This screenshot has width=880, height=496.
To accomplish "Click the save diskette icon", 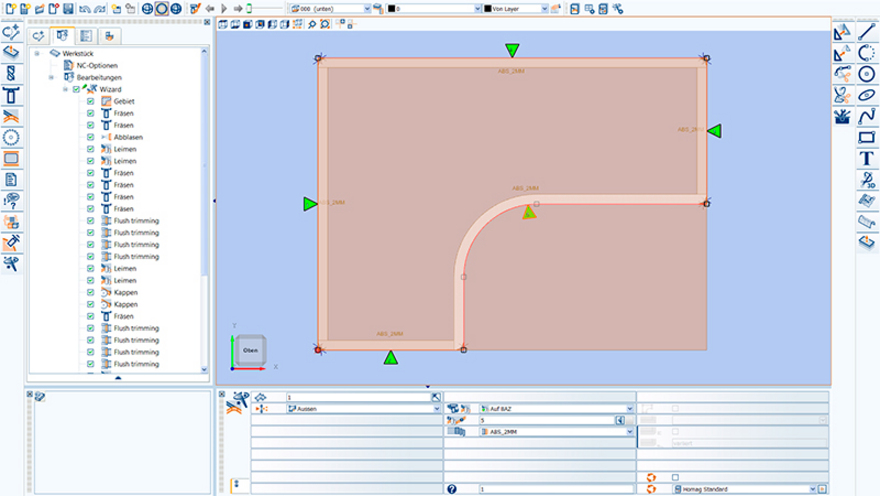I will click(68, 8).
